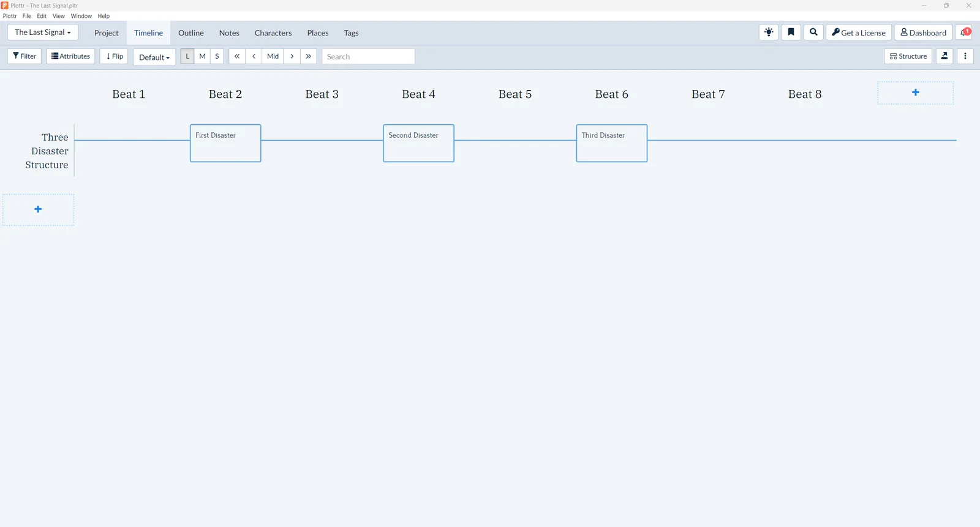Select Medium card size M
The width and height of the screenshot is (980, 527).
tap(202, 56)
